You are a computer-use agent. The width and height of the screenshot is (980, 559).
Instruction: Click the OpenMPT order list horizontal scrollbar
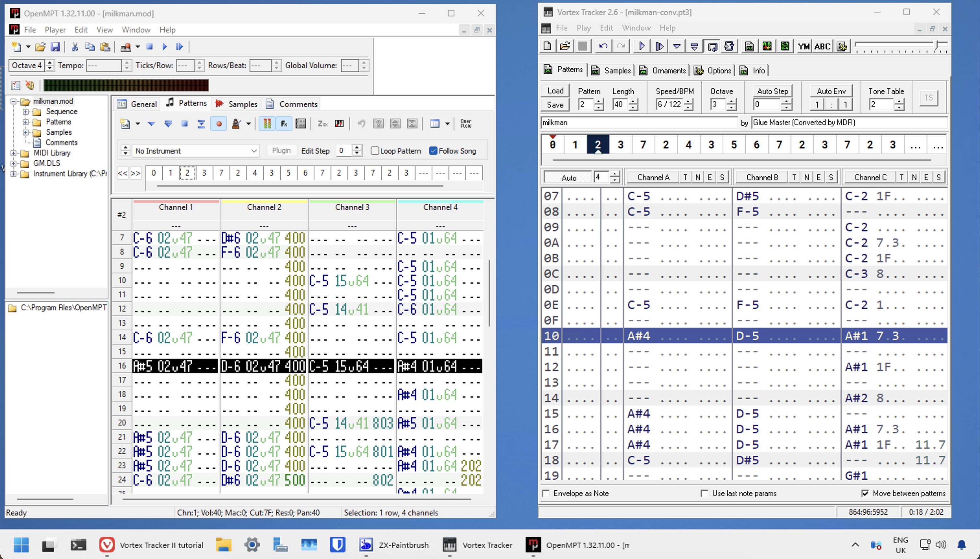300,186
